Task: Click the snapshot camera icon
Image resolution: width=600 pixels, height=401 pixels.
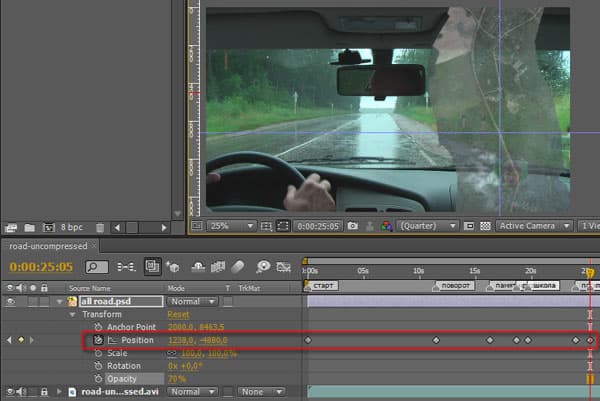Action: 352,226
